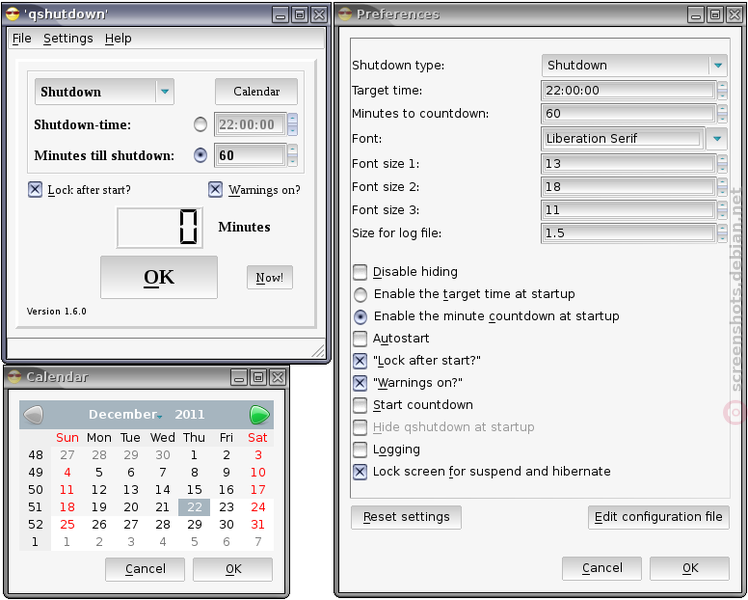Click the Preferences window title icon
This screenshot has width=748, height=600.
[x=345, y=14]
